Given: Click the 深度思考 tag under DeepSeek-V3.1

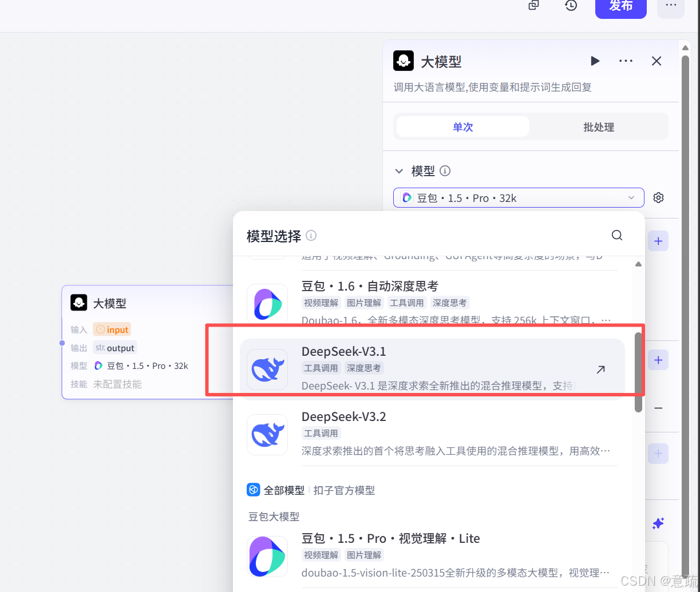Looking at the screenshot, I should click(x=363, y=368).
